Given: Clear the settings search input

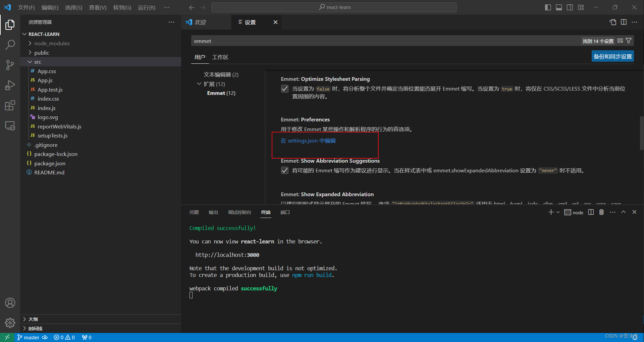Looking at the screenshot, I should coord(620,41).
